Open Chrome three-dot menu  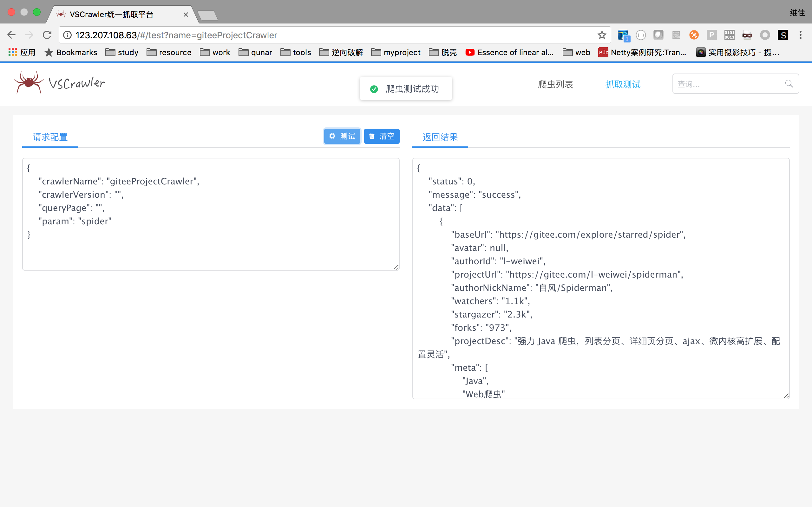[800, 35]
